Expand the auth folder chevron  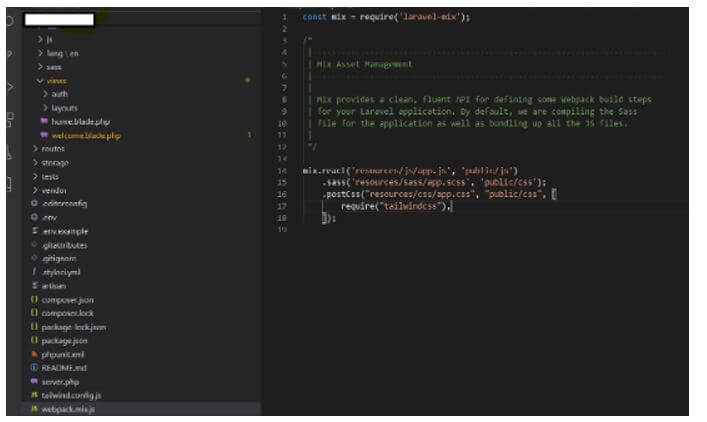46,94
